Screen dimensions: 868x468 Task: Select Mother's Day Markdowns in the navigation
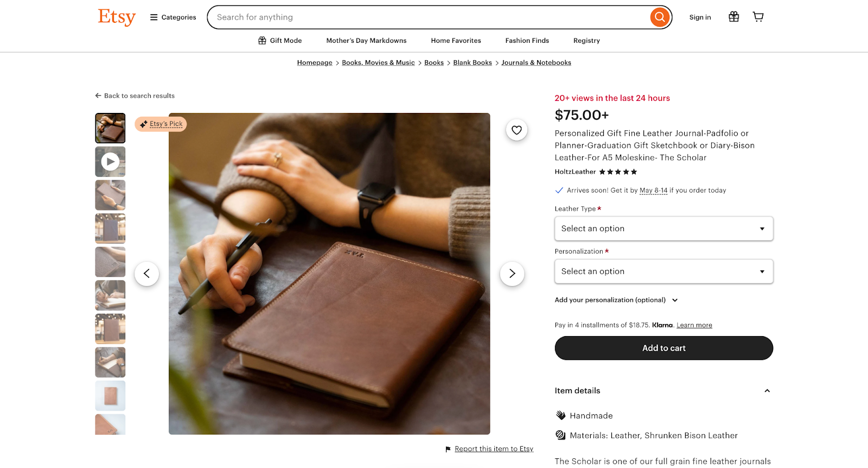coord(366,40)
